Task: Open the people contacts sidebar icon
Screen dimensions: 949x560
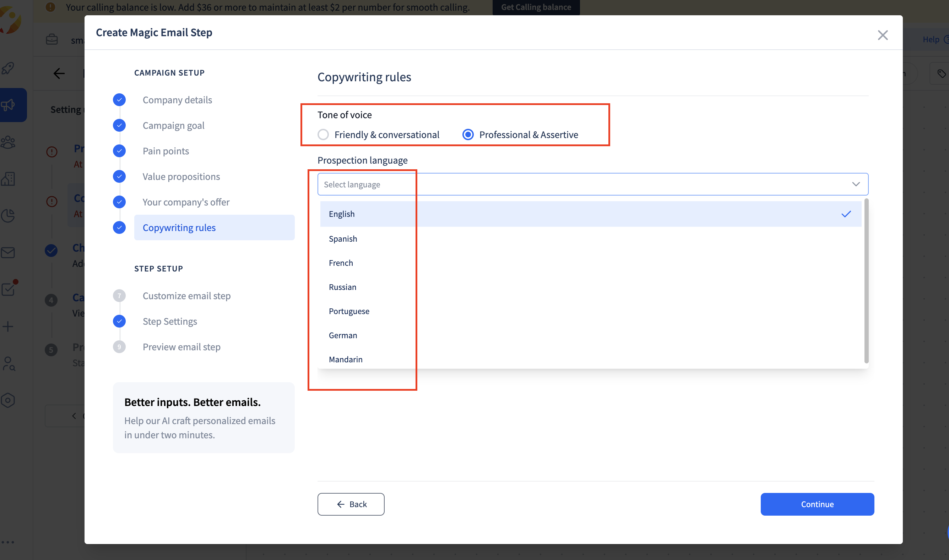Action: coord(8,142)
